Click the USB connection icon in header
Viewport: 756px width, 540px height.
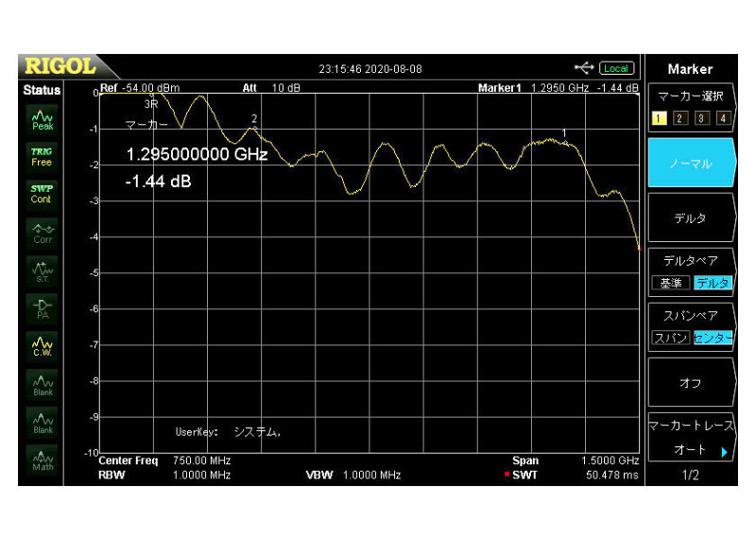point(584,68)
